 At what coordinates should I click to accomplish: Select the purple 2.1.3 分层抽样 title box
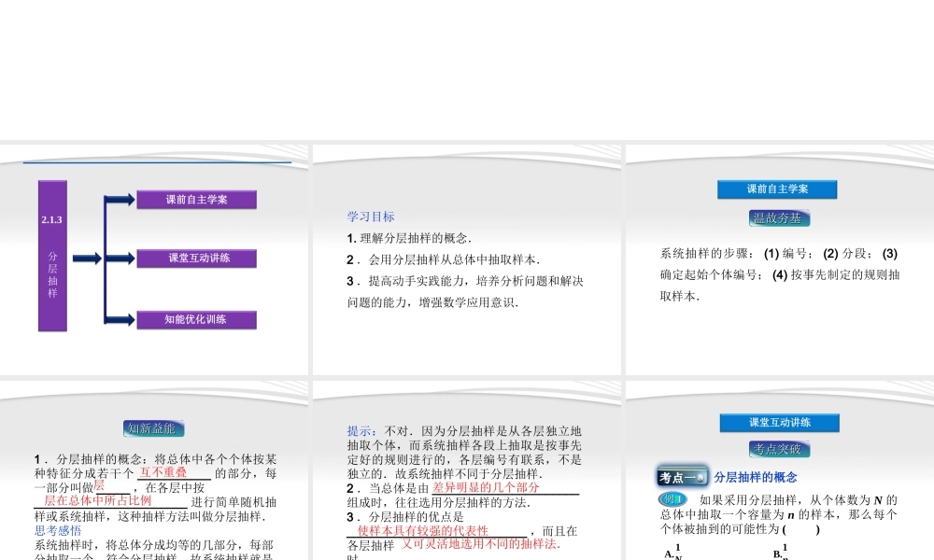52,256
